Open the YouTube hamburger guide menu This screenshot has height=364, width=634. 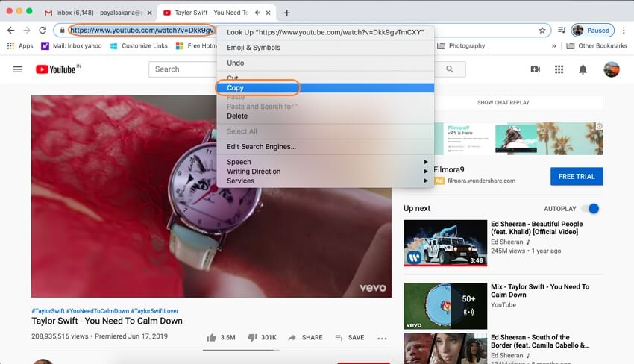18,69
